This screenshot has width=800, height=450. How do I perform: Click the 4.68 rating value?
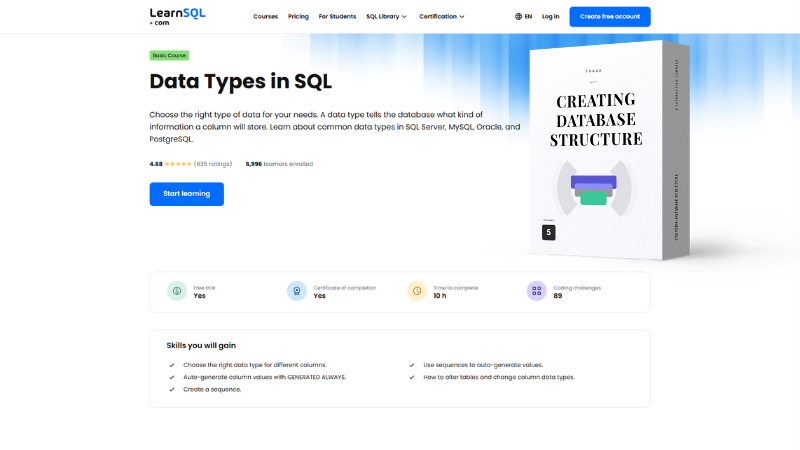[156, 164]
